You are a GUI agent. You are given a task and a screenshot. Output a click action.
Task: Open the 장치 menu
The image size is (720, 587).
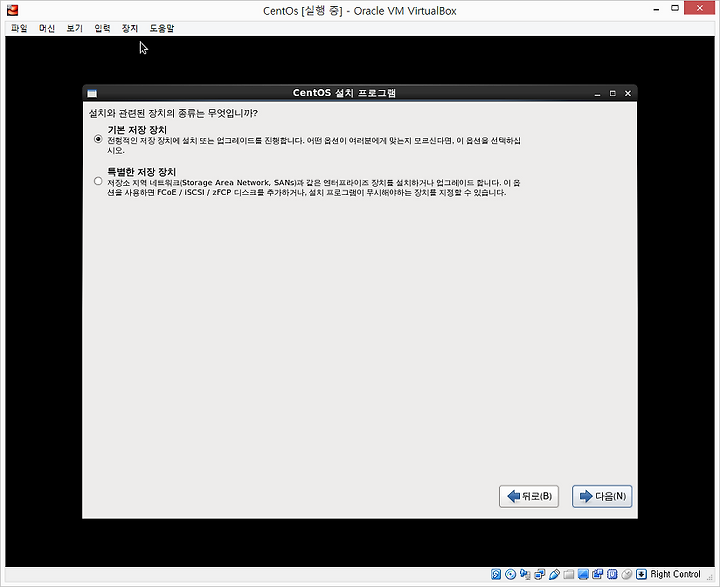(x=129, y=28)
